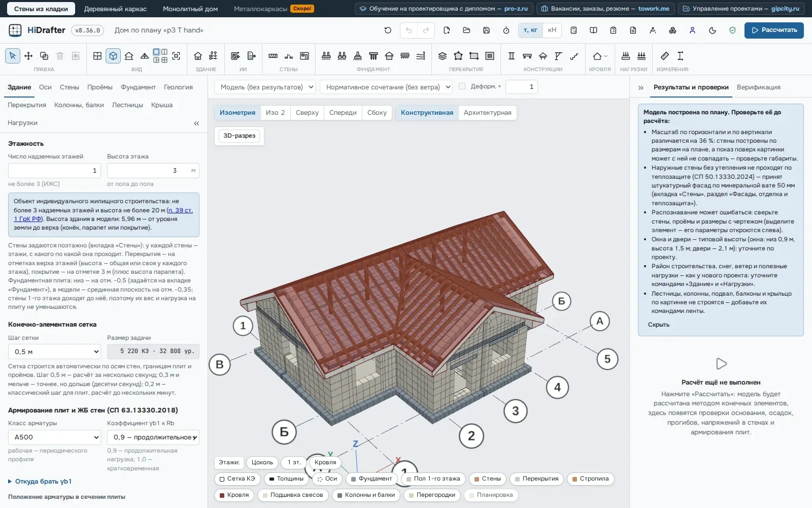
Task: Toggle Фундамент layer visibility
Action: coord(371,479)
